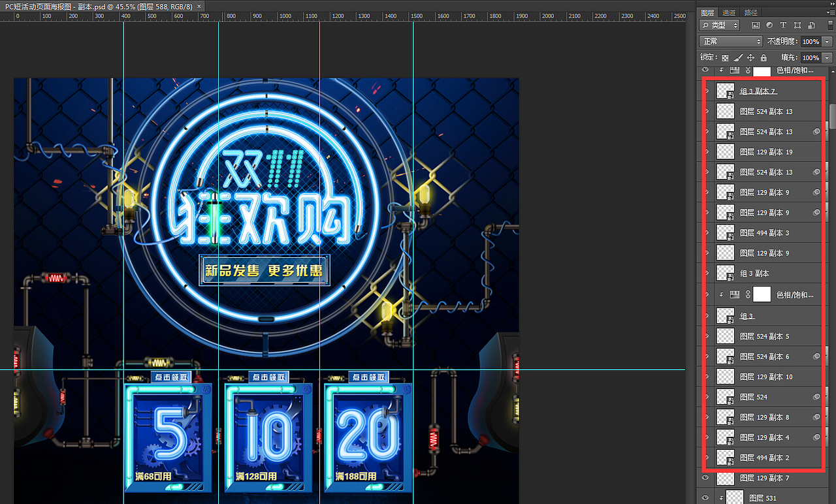Click the 填充 fill value field

pos(811,57)
